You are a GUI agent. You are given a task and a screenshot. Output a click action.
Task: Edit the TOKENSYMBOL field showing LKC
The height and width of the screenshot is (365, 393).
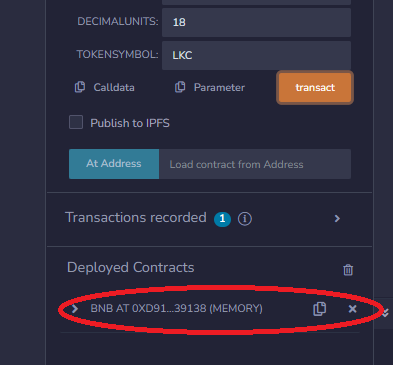click(x=256, y=55)
